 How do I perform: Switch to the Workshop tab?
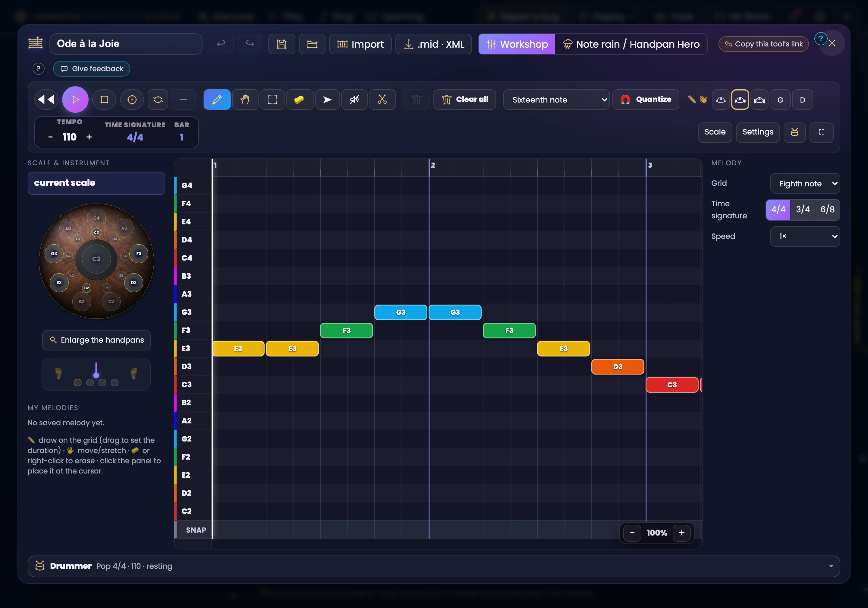click(x=517, y=44)
